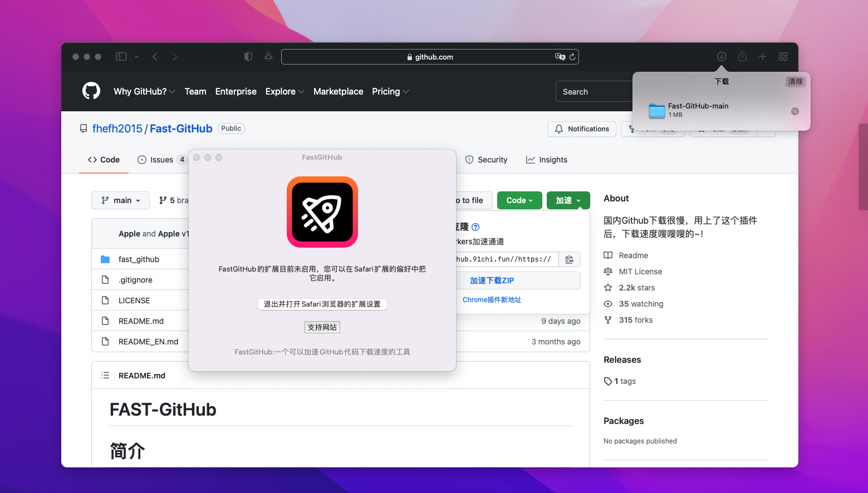Show the tab overview grid
Viewport: 868px width, 493px height.
pos(783,57)
